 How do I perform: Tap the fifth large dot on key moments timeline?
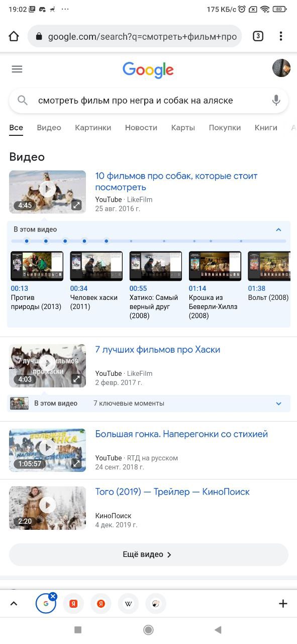(x=106, y=241)
